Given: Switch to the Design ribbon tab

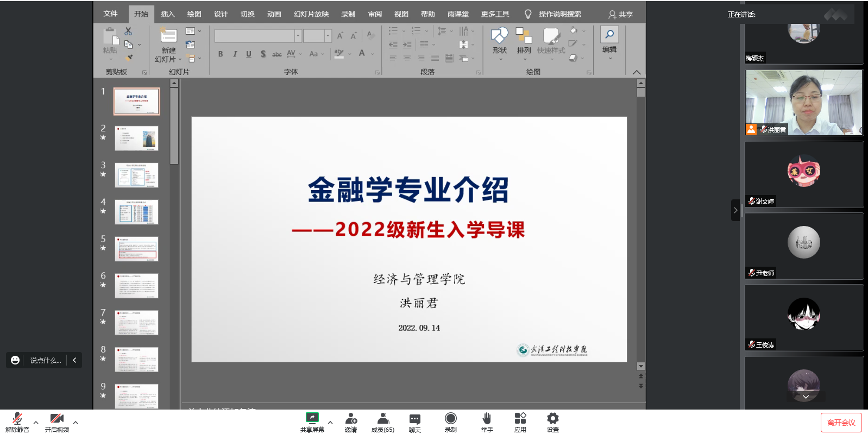Looking at the screenshot, I should [221, 14].
